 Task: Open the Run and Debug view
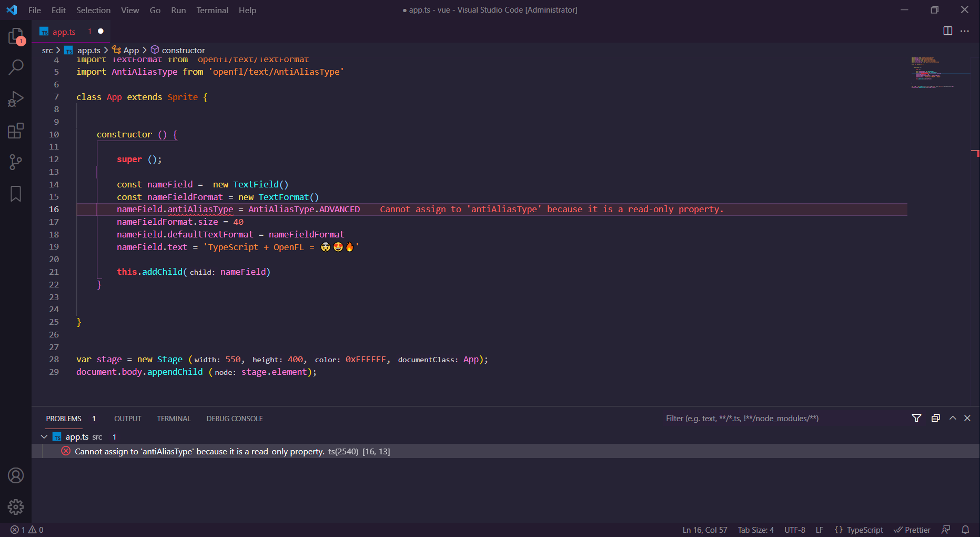click(x=16, y=98)
